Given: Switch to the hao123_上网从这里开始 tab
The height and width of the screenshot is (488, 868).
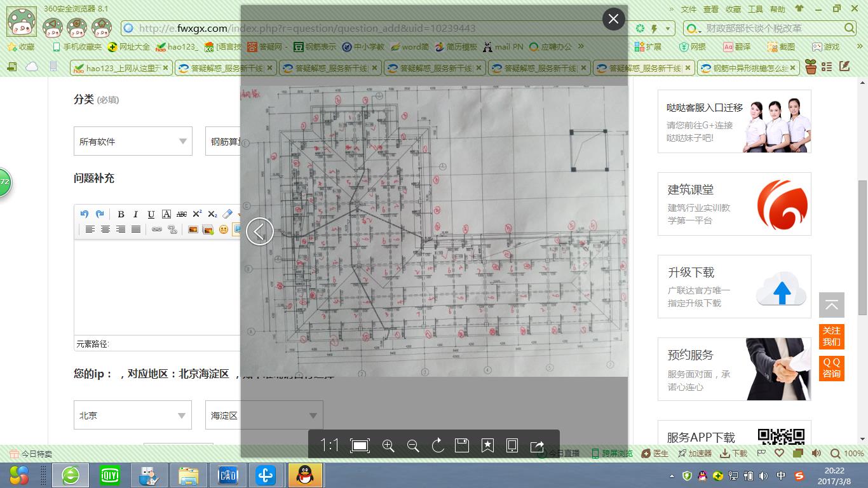Looking at the screenshot, I should (120, 68).
